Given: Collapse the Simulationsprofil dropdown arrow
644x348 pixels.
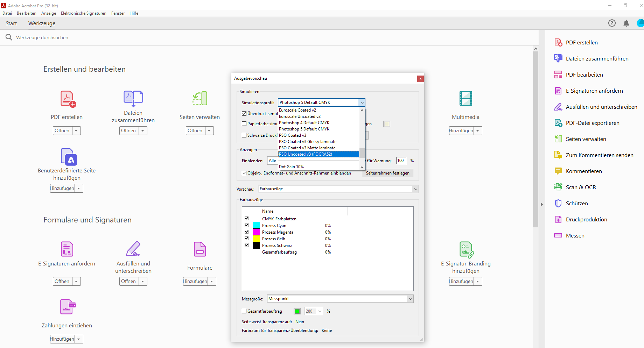Looking at the screenshot, I should [x=362, y=102].
